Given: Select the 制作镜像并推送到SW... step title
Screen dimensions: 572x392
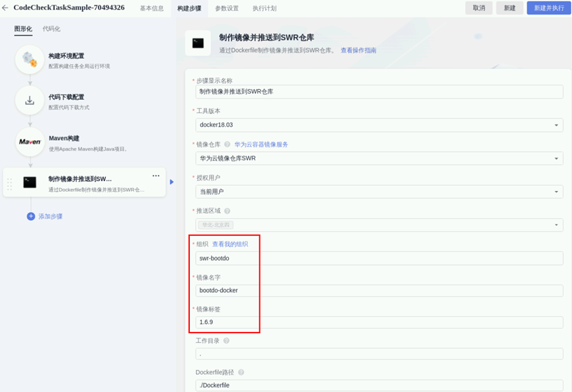Looking at the screenshot, I should tap(80, 178).
